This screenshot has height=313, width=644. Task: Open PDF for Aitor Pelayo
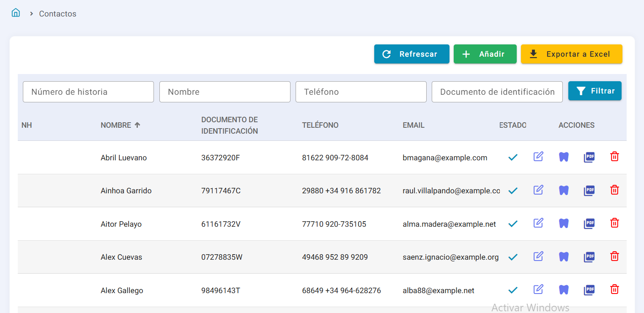tap(589, 223)
